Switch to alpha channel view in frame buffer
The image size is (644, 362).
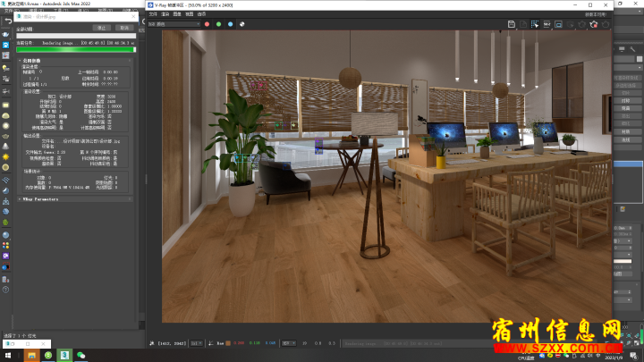(241, 24)
